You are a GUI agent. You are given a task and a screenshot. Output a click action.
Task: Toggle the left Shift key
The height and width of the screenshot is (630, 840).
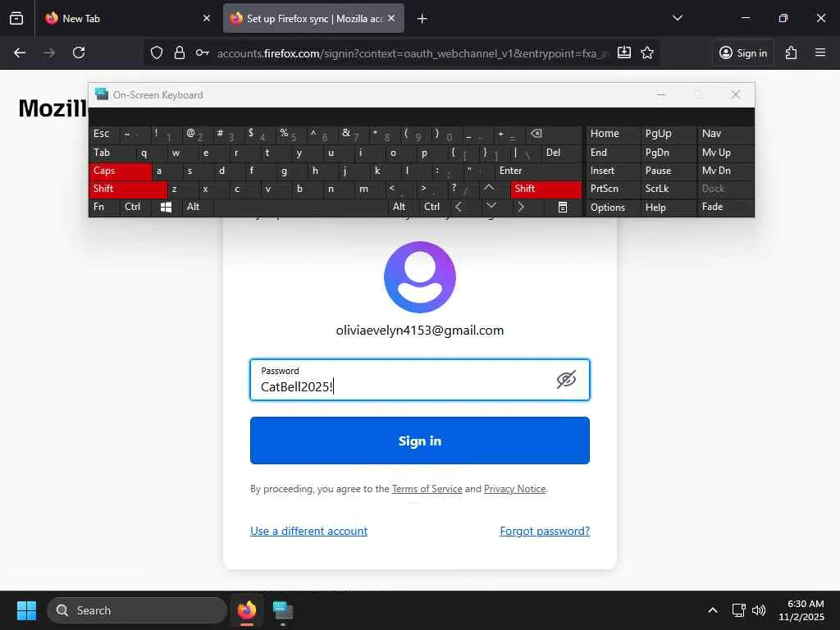[129, 189]
